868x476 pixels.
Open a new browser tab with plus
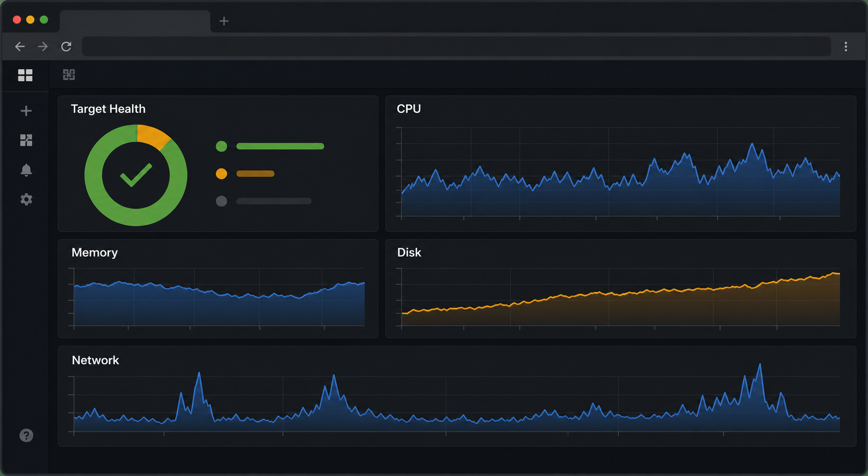click(x=224, y=21)
